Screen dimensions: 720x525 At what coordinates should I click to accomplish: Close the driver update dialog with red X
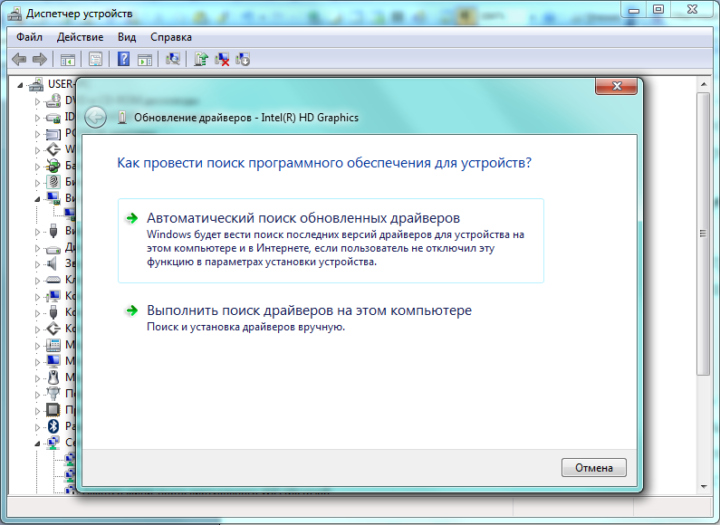pyautogui.click(x=616, y=86)
